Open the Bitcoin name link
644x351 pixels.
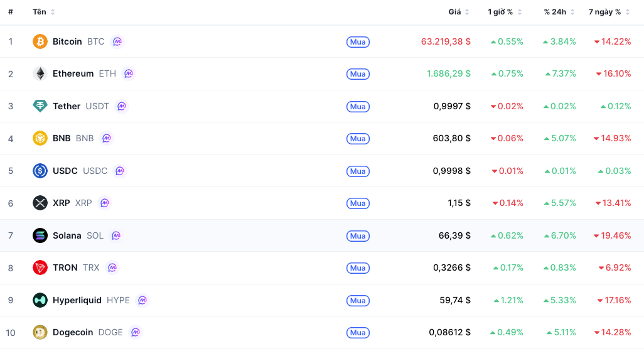point(67,41)
